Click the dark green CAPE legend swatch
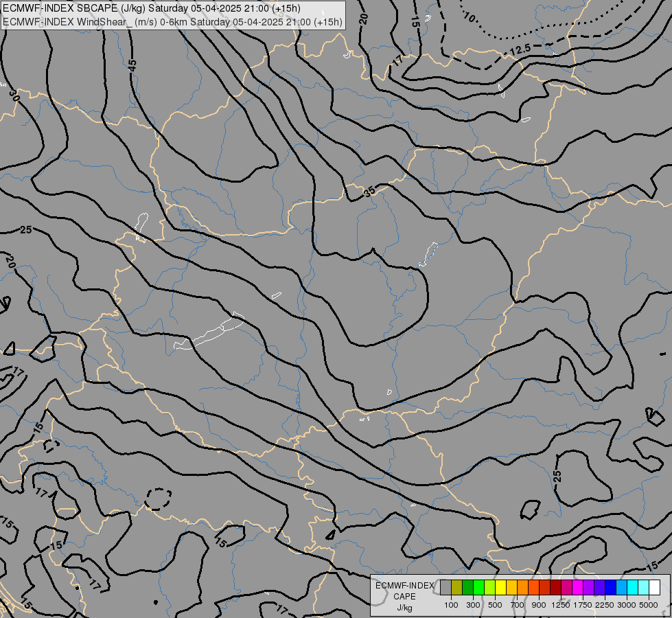This screenshot has width=672, height=618. pyautogui.click(x=468, y=588)
